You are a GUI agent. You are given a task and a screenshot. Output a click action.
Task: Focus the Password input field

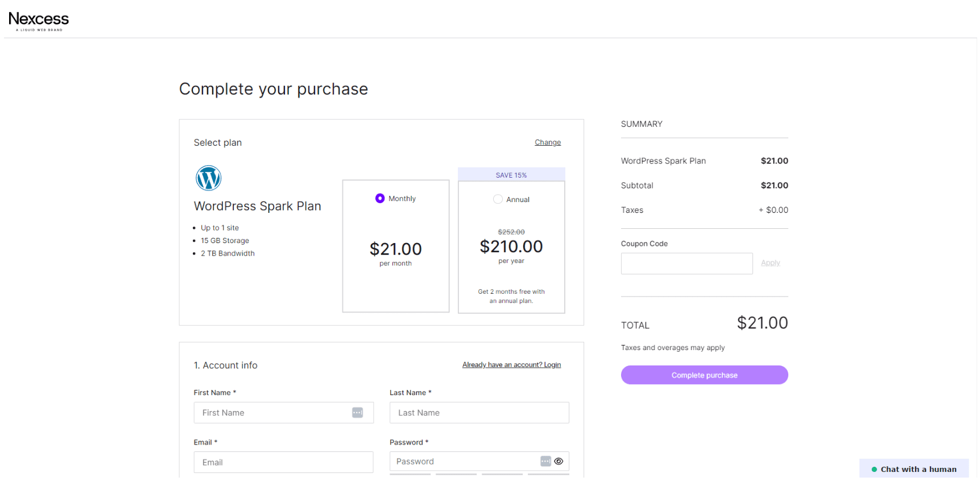pos(479,462)
